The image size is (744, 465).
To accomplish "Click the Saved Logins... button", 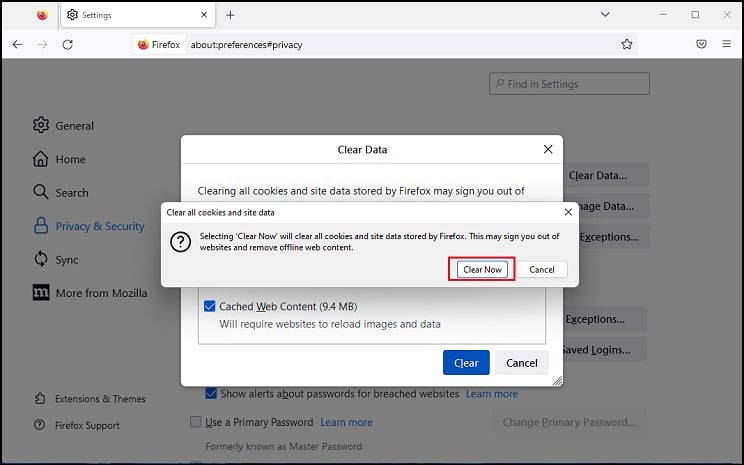I will click(x=603, y=350).
